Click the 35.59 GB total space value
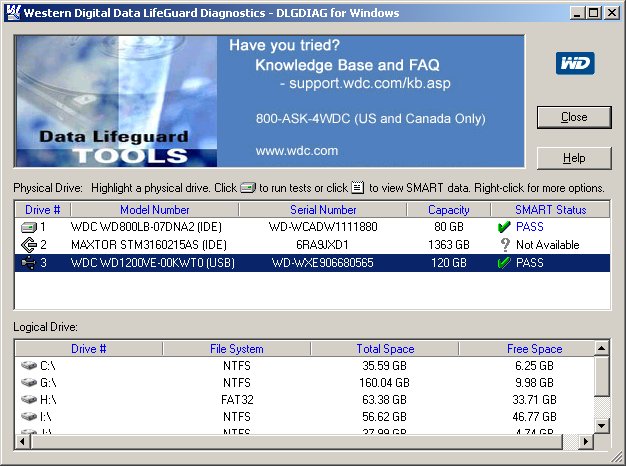The width and height of the screenshot is (626, 466). tap(384, 365)
